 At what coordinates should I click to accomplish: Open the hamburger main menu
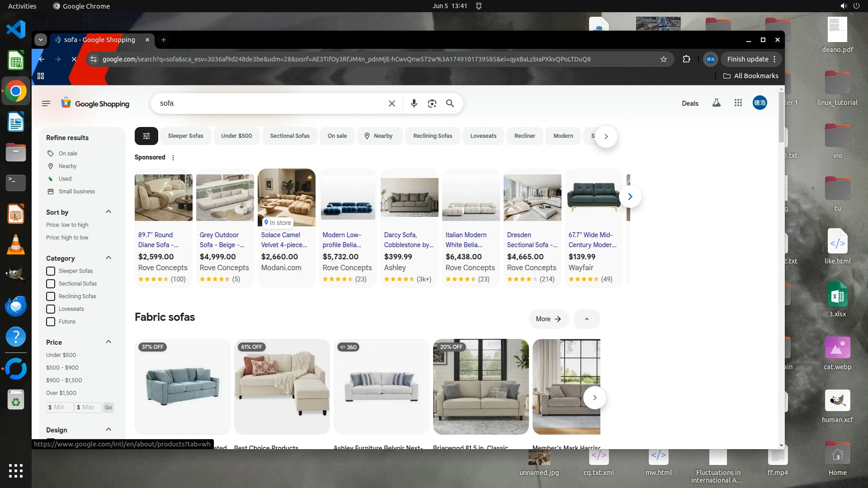(x=46, y=103)
